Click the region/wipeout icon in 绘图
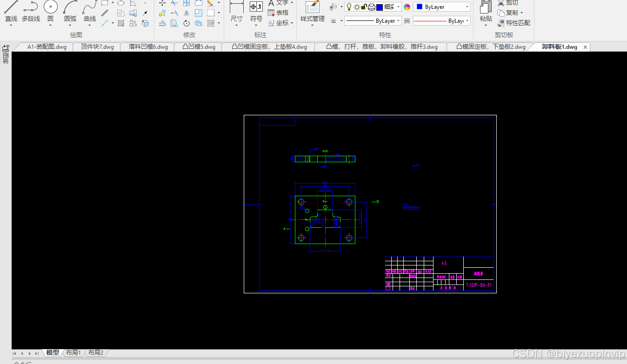The image size is (627, 364). 121,13
